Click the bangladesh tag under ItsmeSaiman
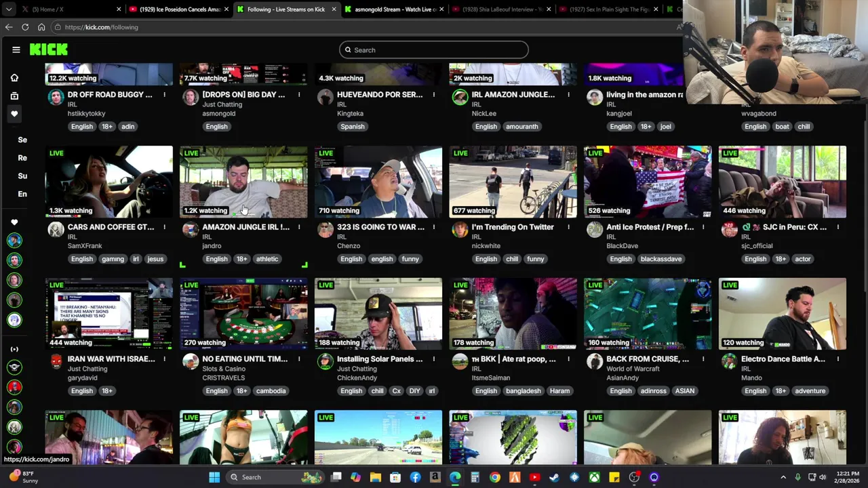The width and height of the screenshot is (868, 488). coord(523,391)
